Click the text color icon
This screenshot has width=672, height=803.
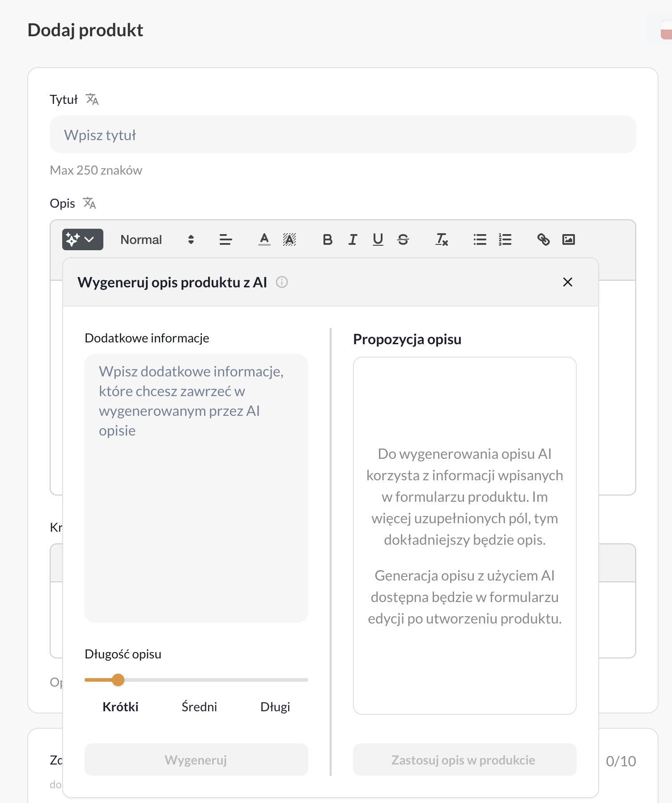click(x=264, y=239)
